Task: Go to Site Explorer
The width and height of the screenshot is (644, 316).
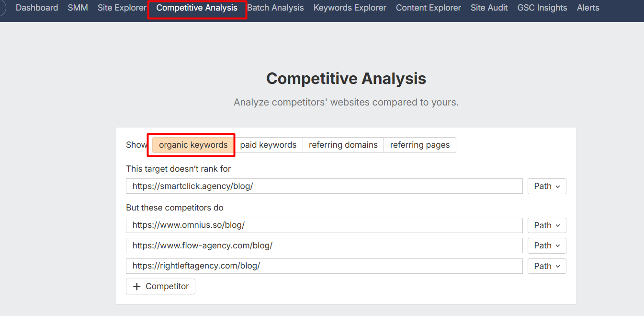Action: [122, 8]
